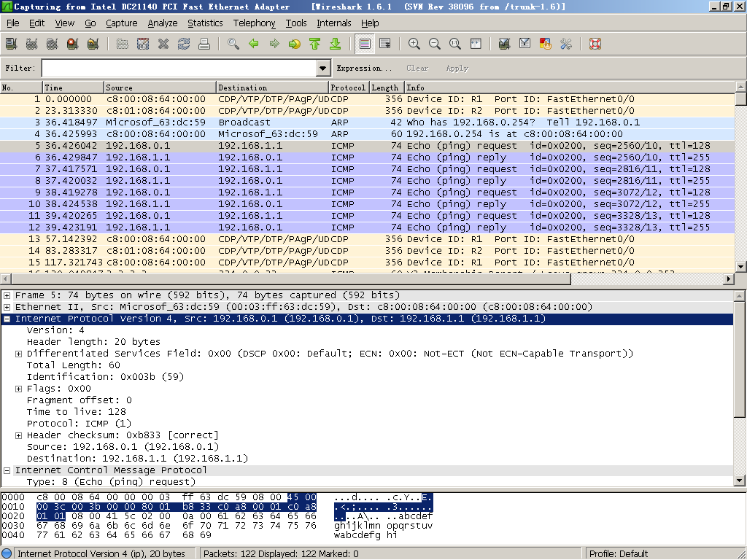Expand the Flags: 0x00 node
Viewport: 747px width, 560px height.
tap(18, 389)
